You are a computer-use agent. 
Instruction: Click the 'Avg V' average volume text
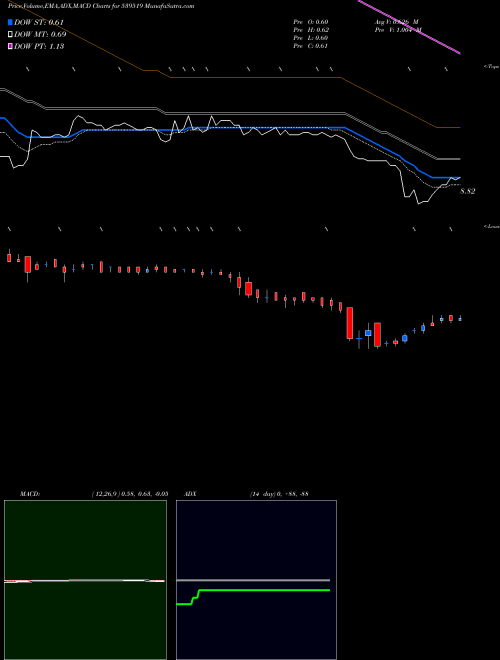click(396, 22)
